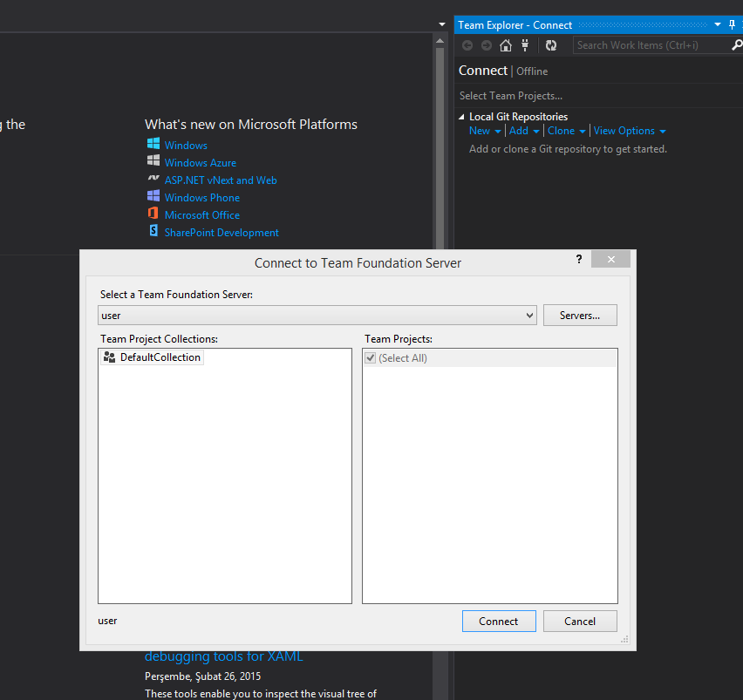Viewport: 743px width, 700px height.
Task: Click the Cancel button
Action: coord(580,621)
